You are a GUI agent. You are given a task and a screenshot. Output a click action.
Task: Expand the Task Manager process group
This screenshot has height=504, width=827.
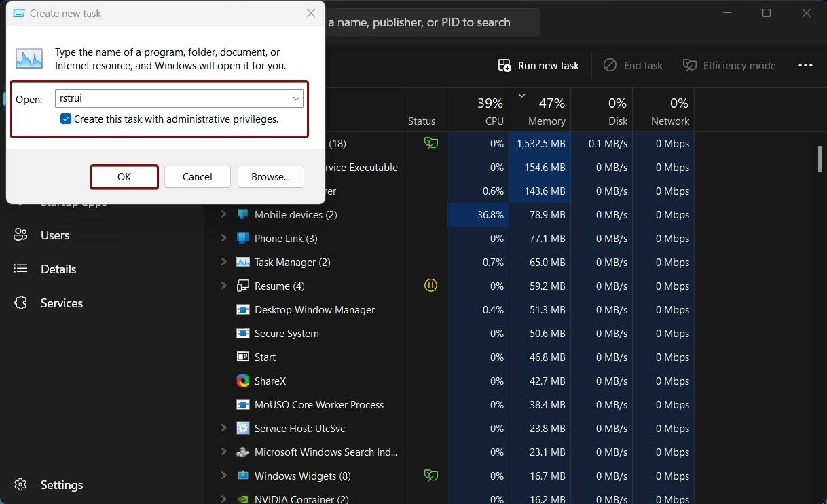click(x=223, y=262)
